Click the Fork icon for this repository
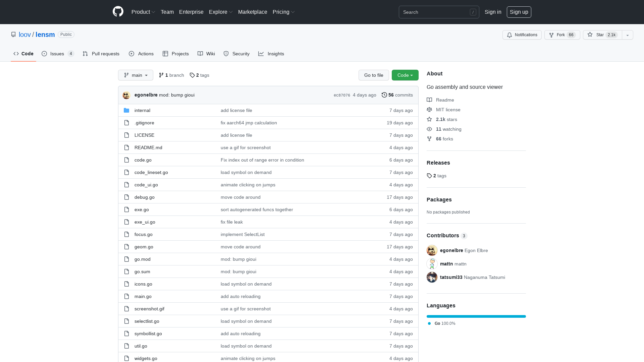This screenshot has width=644, height=362. [x=551, y=35]
